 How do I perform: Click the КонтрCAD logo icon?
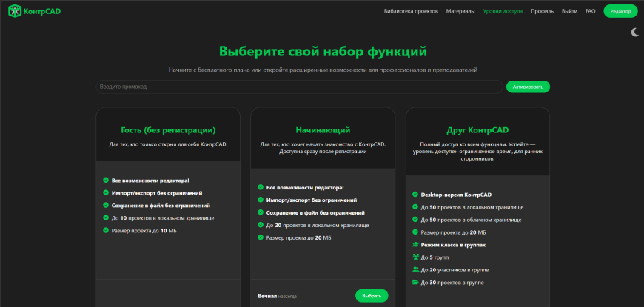(15, 11)
